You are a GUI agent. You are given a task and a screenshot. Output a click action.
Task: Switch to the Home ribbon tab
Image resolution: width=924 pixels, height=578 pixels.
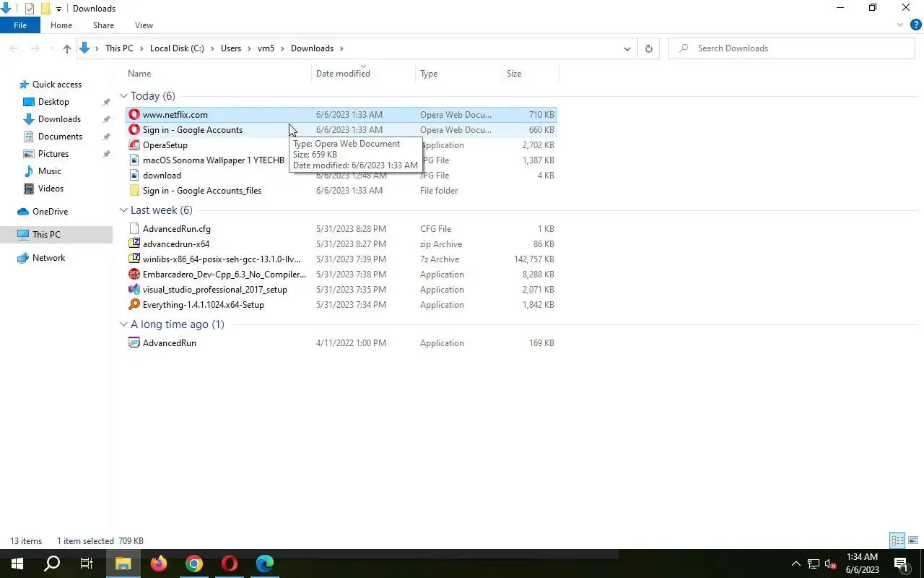(61, 25)
